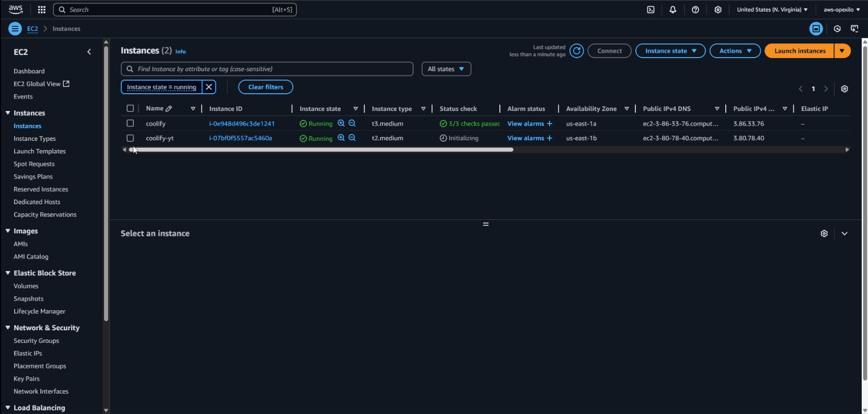Sort by Instance state column arrow
This screenshot has height=414, width=868.
[x=356, y=109]
